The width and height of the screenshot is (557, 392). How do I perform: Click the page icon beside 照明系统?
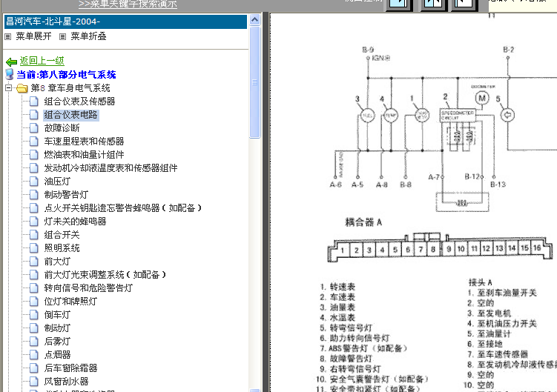click(x=34, y=248)
